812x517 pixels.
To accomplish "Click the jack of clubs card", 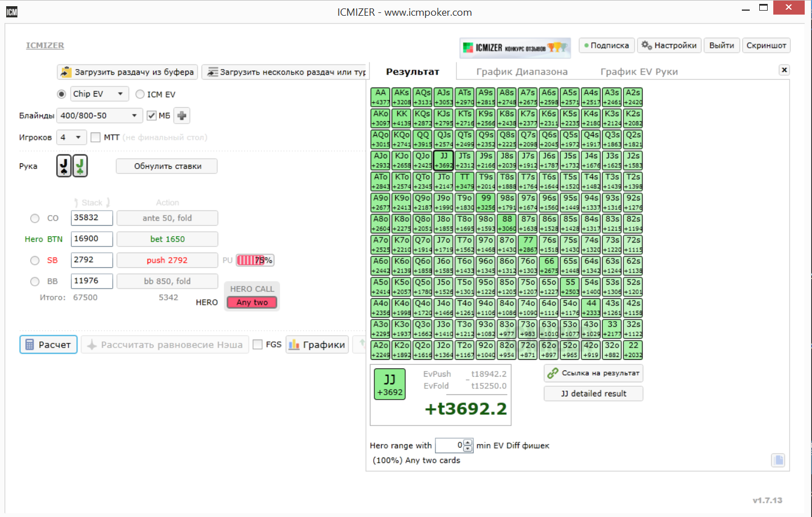I will 80,166.
